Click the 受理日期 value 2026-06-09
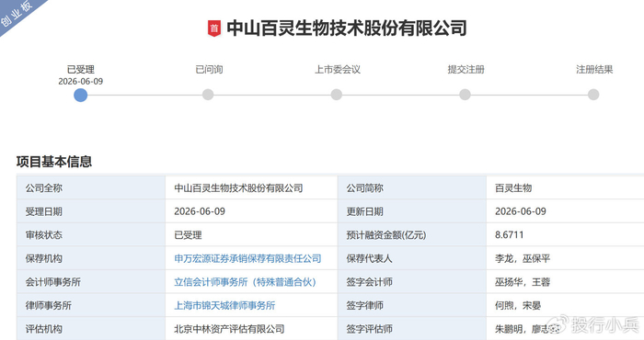The height and width of the screenshot is (340, 644). click(200, 211)
